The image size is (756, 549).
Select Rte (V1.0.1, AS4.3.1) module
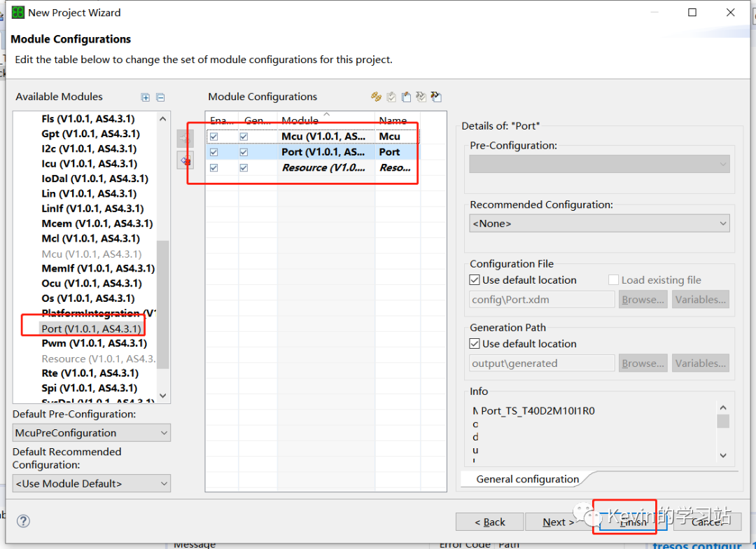click(90, 373)
